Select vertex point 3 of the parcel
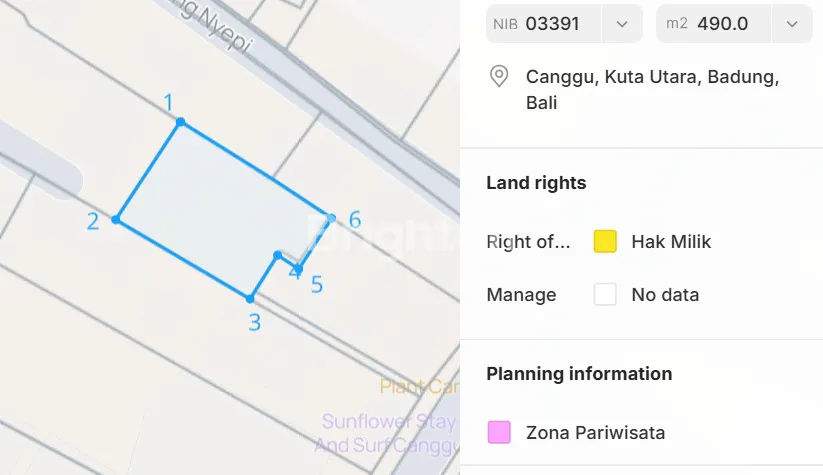Viewport: 823px width, 475px height. (250, 298)
